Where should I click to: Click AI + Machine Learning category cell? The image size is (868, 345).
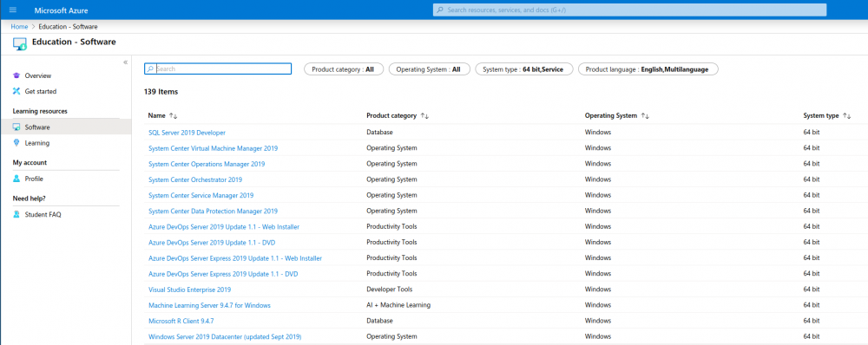(x=398, y=305)
